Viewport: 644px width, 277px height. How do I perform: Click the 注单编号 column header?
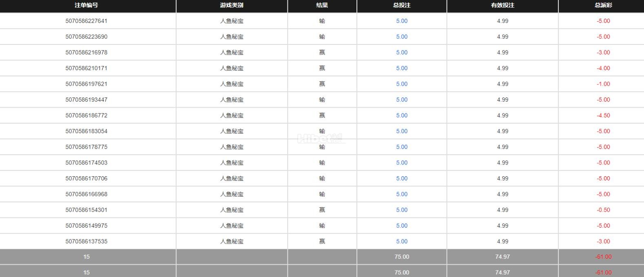[86, 5]
